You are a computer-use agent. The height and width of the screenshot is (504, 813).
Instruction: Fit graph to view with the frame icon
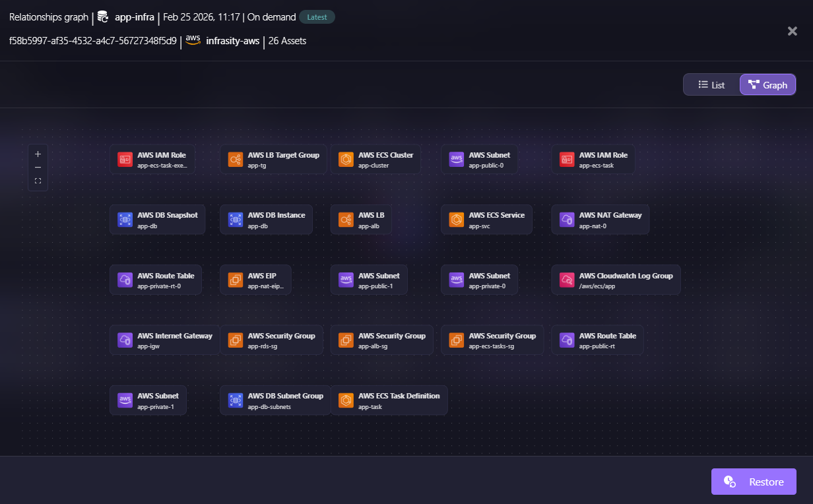(x=38, y=181)
